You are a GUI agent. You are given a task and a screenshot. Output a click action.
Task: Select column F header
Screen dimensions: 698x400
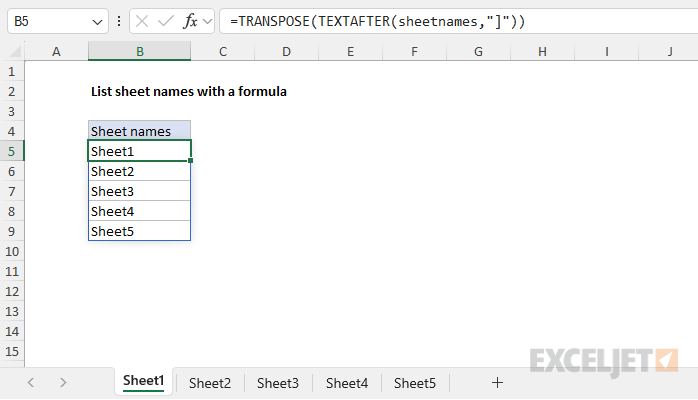[x=414, y=52]
